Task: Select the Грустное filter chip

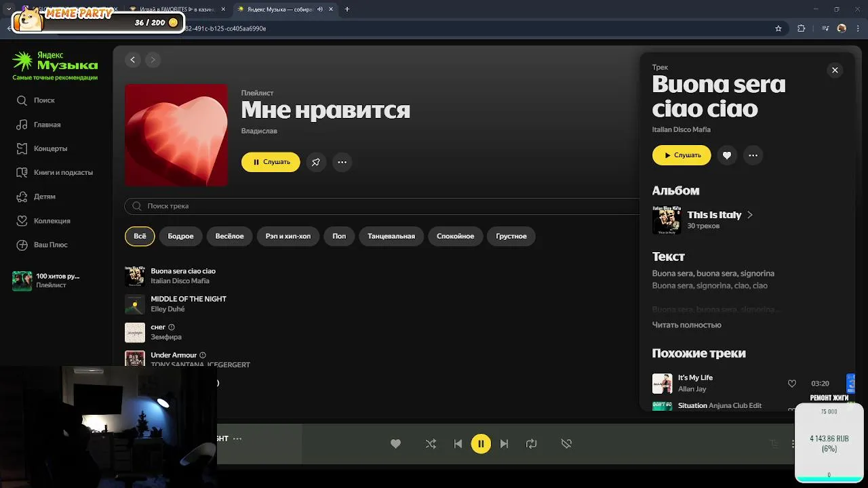Action: 511,237
